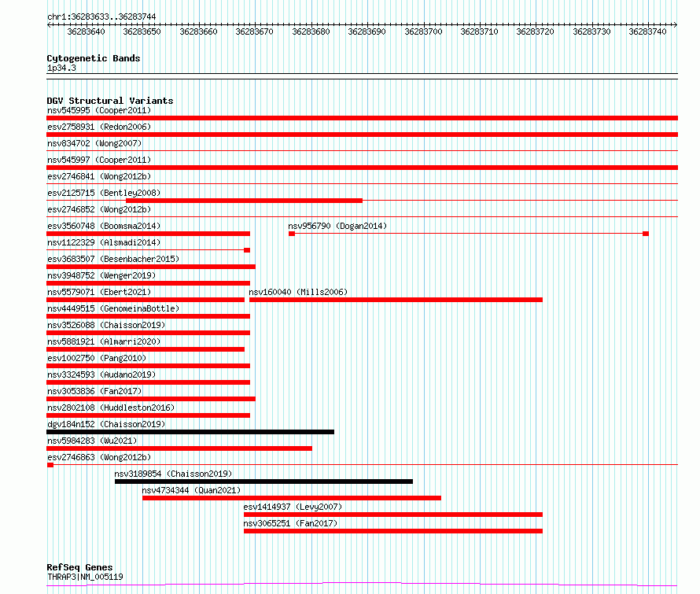Click the nsv3526088 (Chaisson2019) label
This screenshot has width=700, height=594.
coord(106,325)
